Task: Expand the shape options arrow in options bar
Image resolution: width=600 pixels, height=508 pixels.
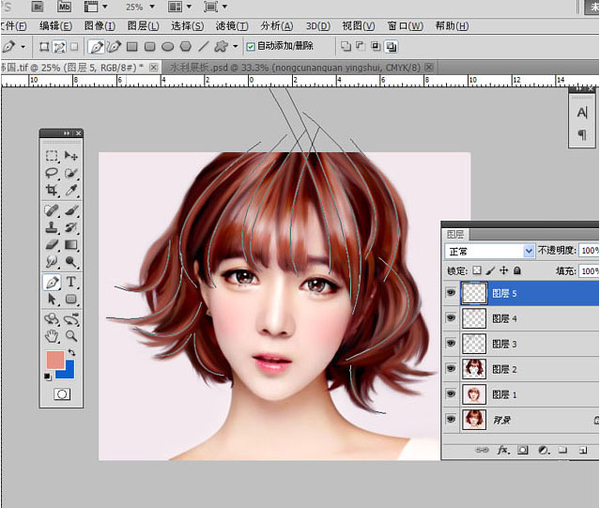Action: point(236,46)
